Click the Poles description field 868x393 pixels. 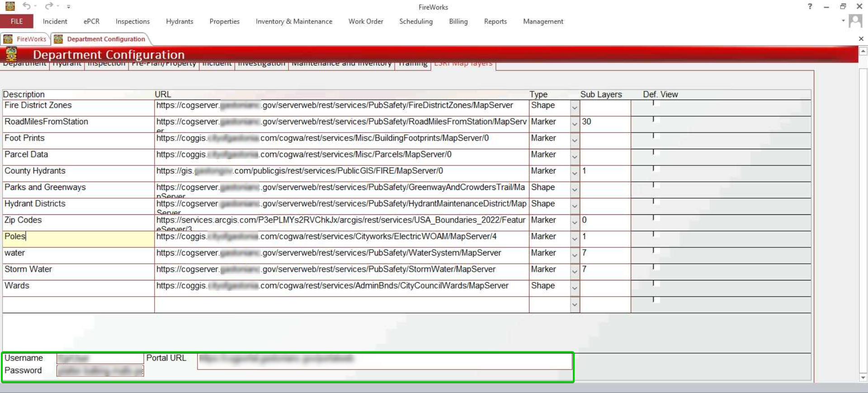(78, 239)
